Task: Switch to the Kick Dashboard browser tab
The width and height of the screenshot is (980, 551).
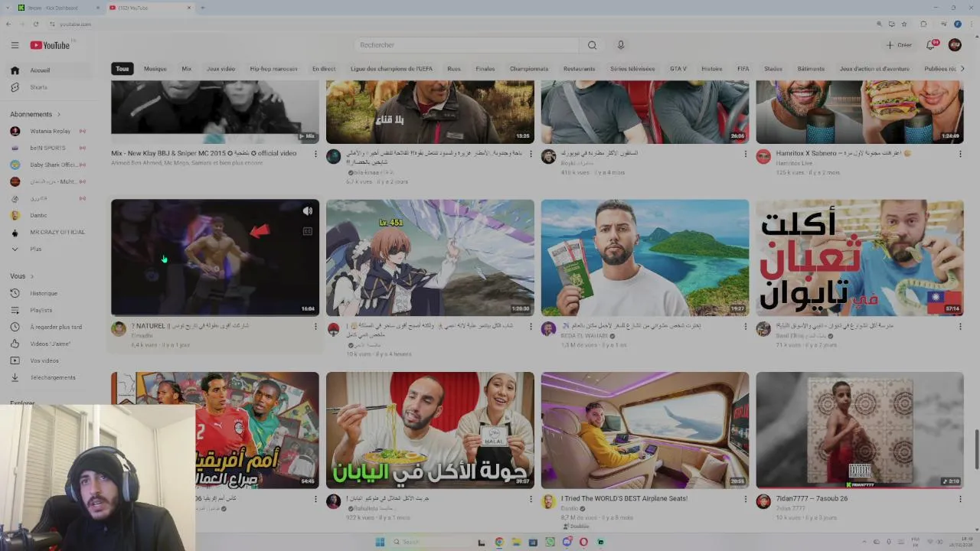Action: pyautogui.click(x=58, y=8)
